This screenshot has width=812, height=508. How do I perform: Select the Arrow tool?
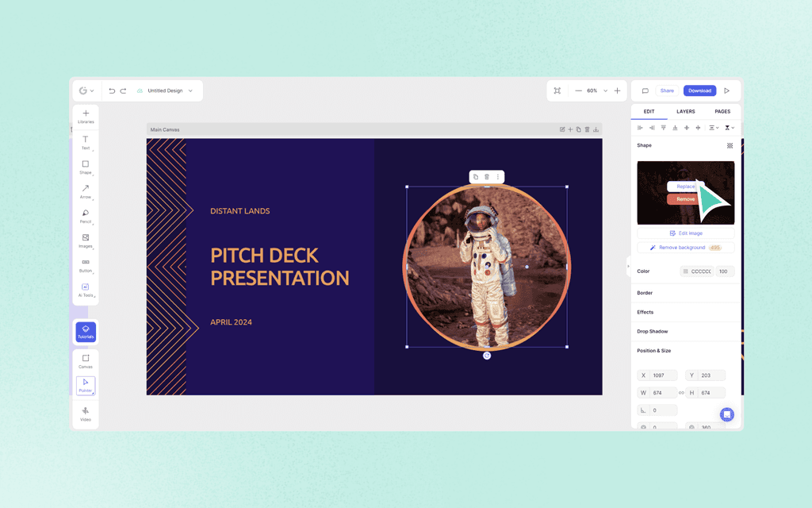coord(85,190)
